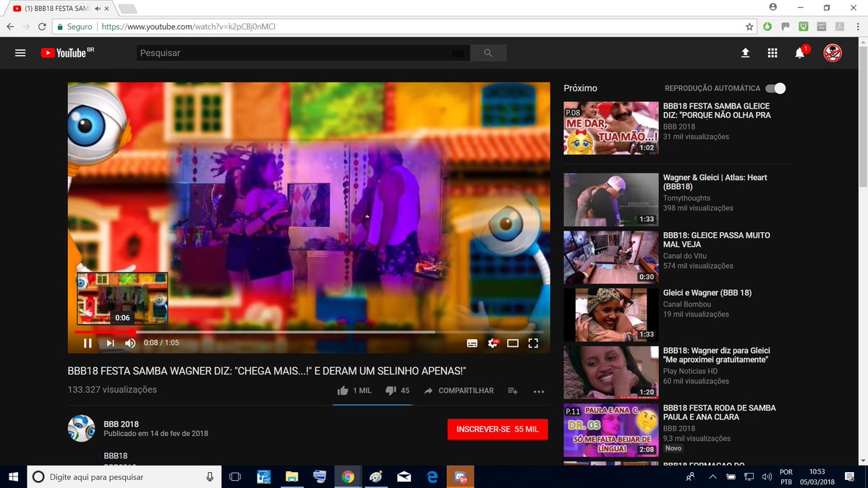This screenshot has width=868, height=488.
Task: Click the Chrome profile person icon
Action: point(773,7)
